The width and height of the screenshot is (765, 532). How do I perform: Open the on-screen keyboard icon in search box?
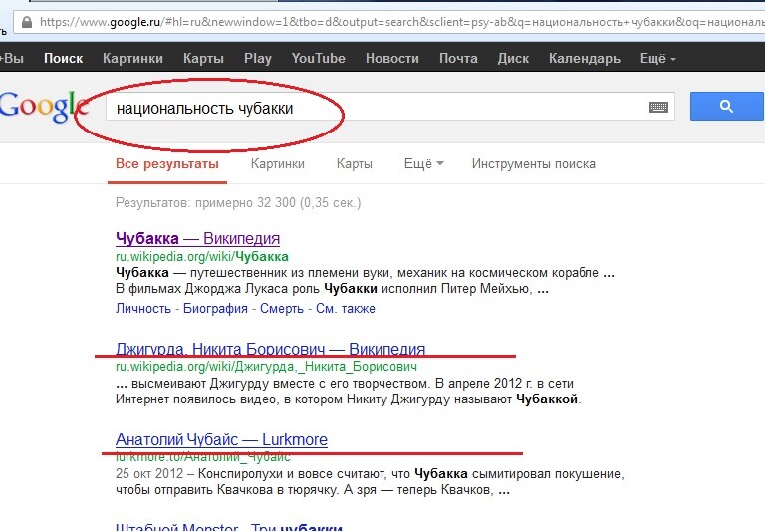[658, 108]
